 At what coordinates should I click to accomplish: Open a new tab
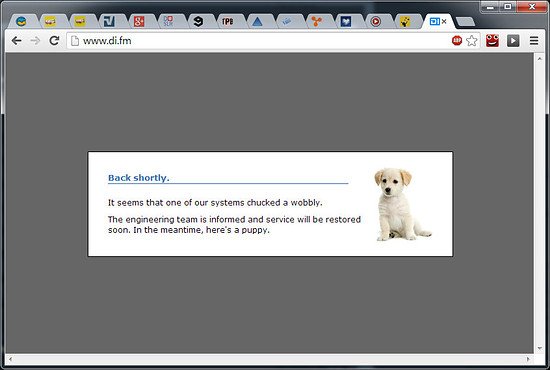point(465,22)
